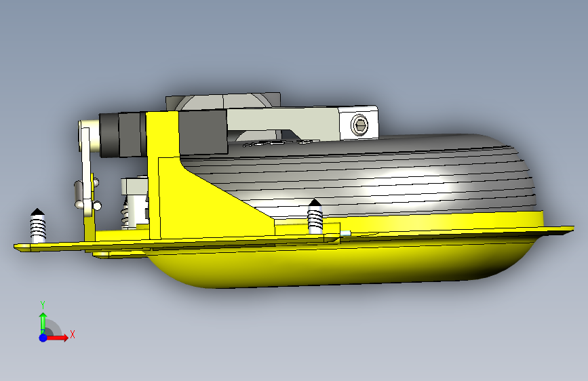Viewport: 588px width, 381px height.
Task: Select the spring pin beside the ribbed tank
Action: coord(315,216)
